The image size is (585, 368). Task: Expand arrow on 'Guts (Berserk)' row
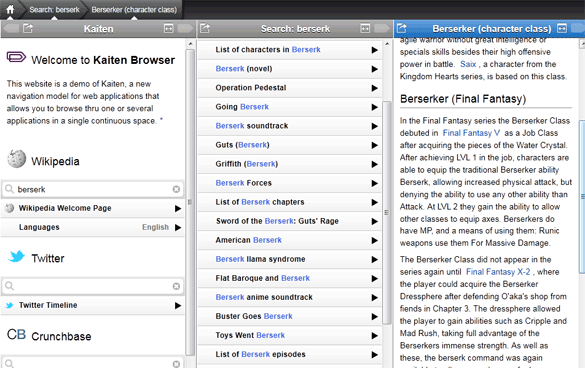pyautogui.click(x=374, y=145)
